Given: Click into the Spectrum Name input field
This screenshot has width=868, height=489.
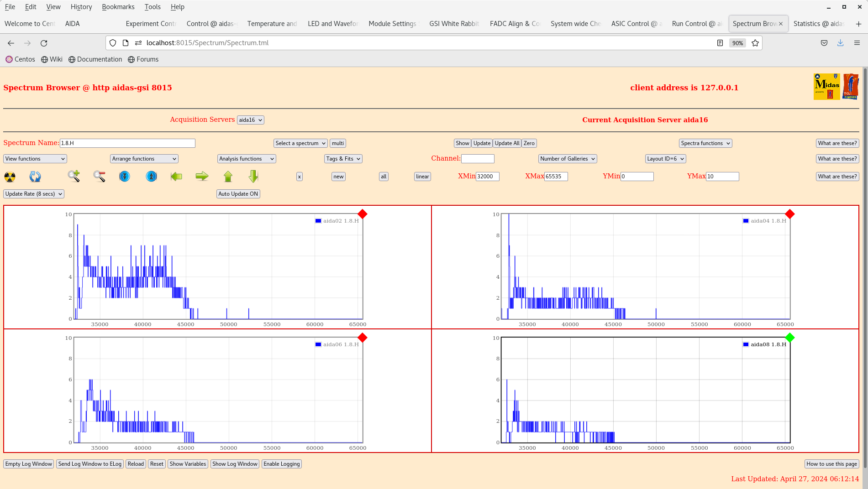Looking at the screenshot, I should (127, 143).
